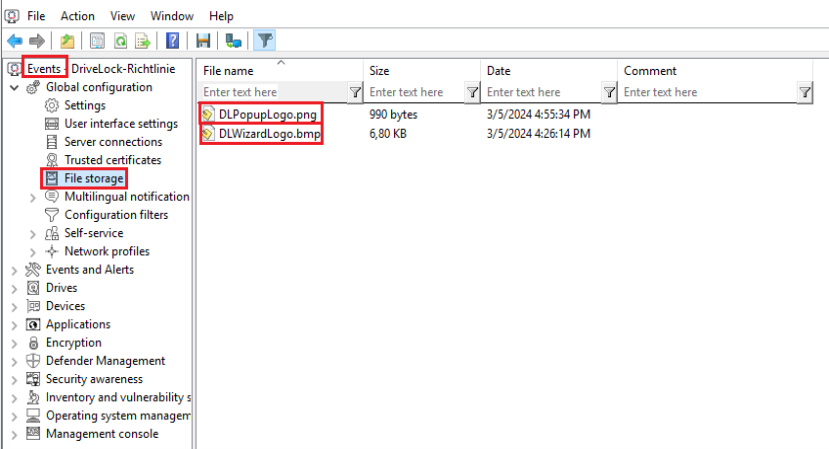Open the Size column filter dropdown

[473, 92]
